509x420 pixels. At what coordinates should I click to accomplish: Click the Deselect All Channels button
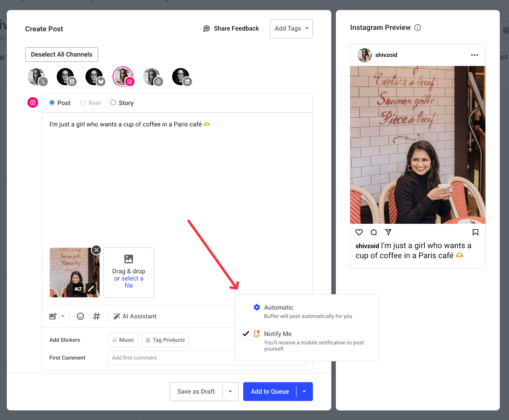click(x=61, y=54)
